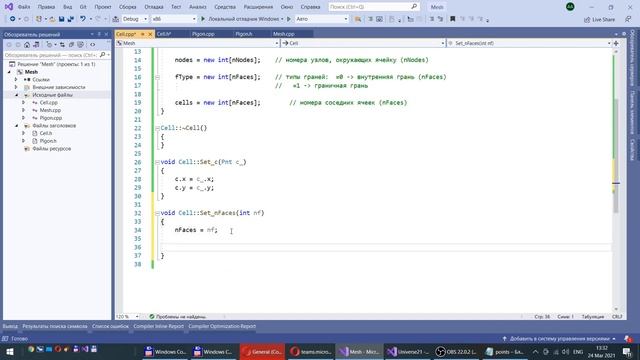Open the Git menu
The width and height of the screenshot is (640, 360).
[x=83, y=7]
